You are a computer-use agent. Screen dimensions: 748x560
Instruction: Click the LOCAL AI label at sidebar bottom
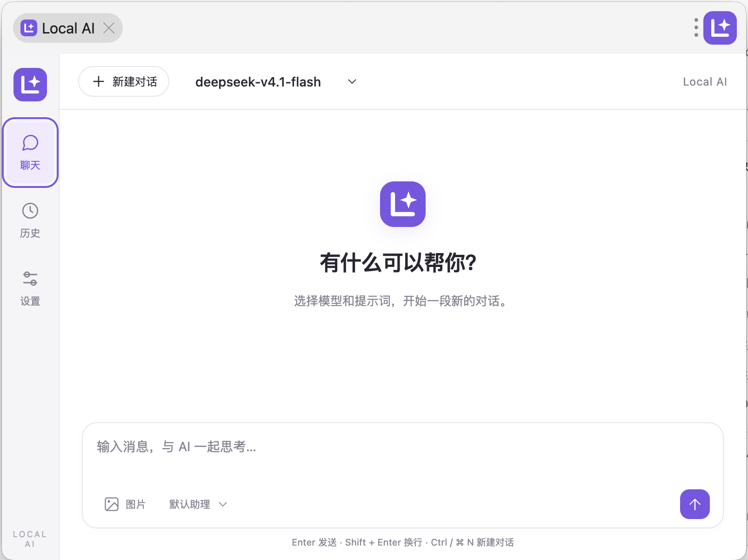tap(30, 539)
